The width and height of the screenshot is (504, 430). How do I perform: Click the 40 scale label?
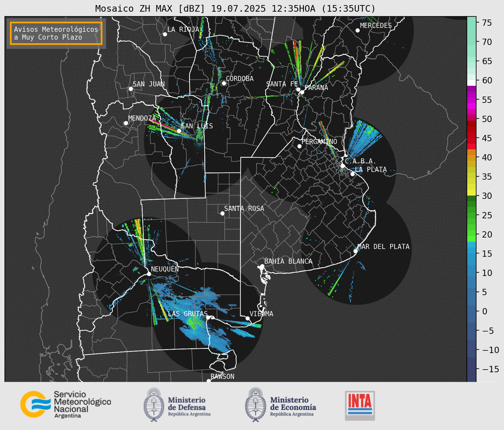pyautogui.click(x=487, y=158)
